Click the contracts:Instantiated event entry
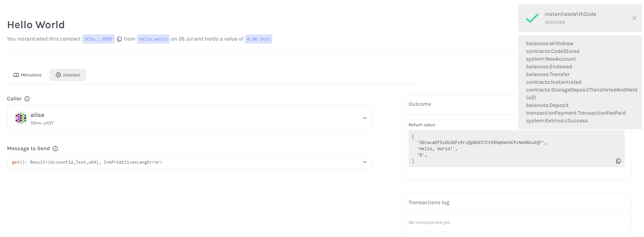 pyautogui.click(x=554, y=82)
